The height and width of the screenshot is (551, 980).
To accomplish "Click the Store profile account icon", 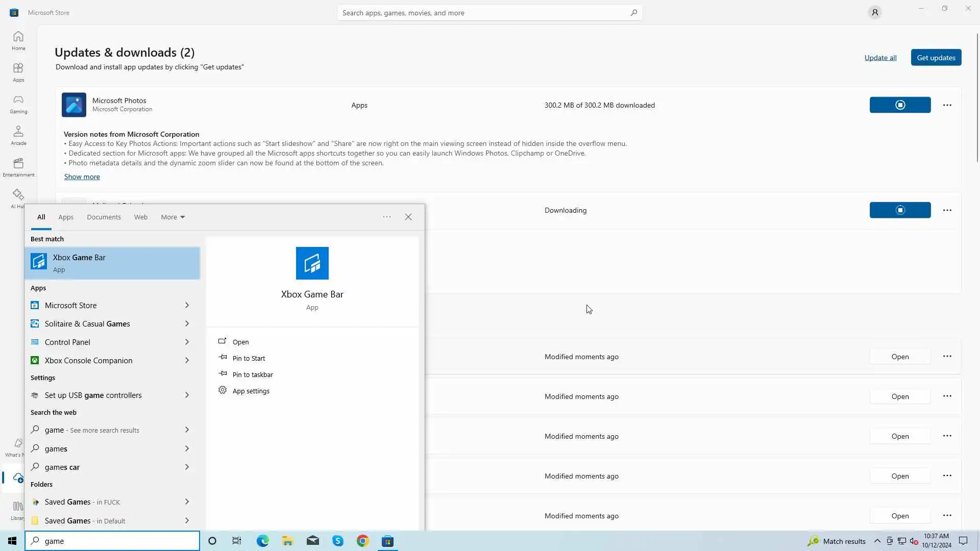I will pos(875,12).
